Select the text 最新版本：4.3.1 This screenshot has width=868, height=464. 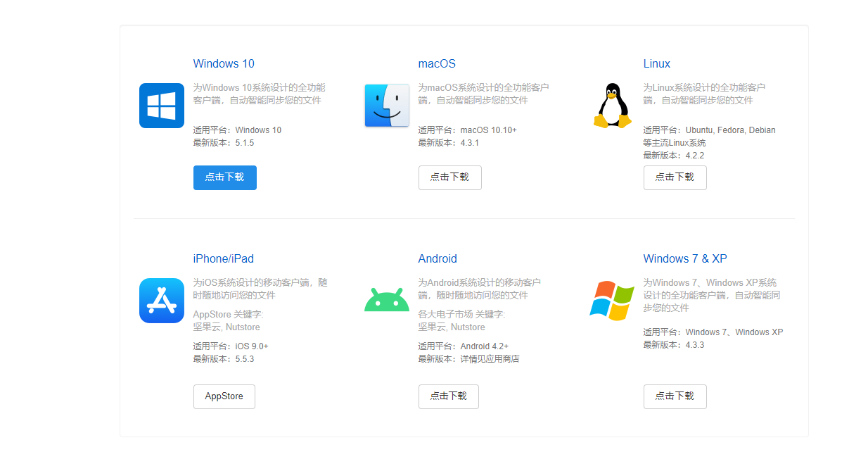[x=449, y=143]
